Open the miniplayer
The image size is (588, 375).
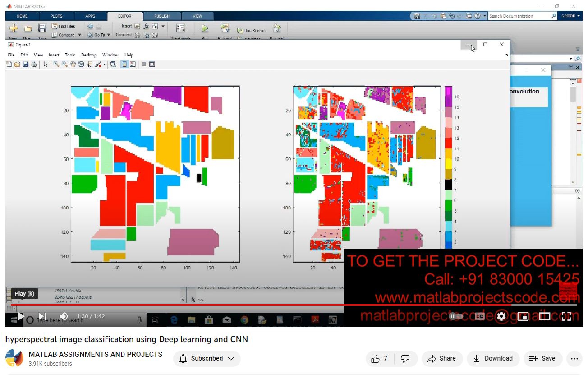pyautogui.click(x=523, y=316)
